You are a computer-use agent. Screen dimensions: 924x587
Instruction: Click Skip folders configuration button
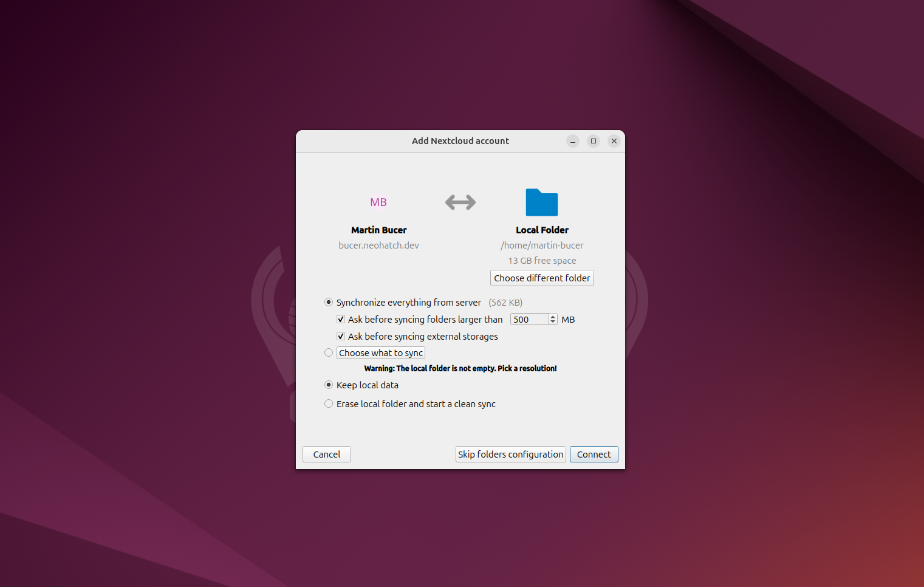point(511,454)
